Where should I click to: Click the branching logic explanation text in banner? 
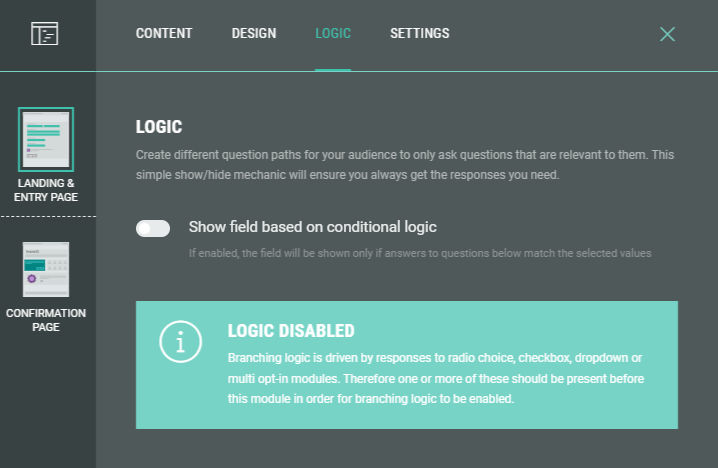click(x=435, y=378)
